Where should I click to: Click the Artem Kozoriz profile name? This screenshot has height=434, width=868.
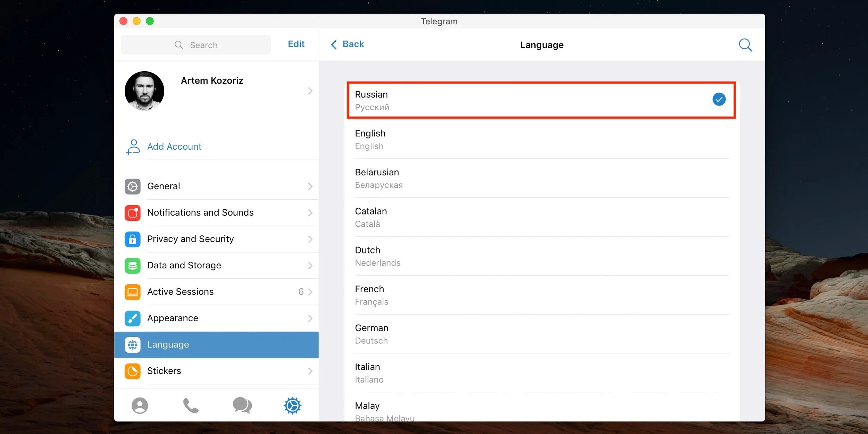pyautogui.click(x=212, y=81)
